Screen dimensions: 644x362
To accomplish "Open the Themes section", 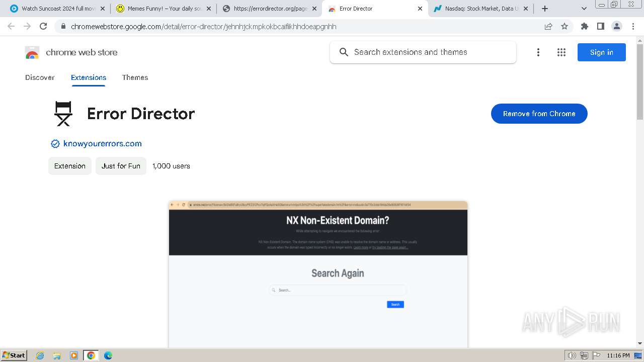I will point(135,77).
